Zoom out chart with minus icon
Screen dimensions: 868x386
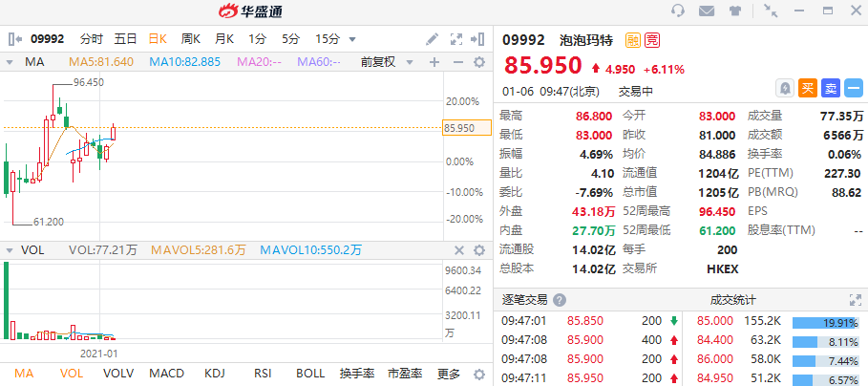coord(457,62)
